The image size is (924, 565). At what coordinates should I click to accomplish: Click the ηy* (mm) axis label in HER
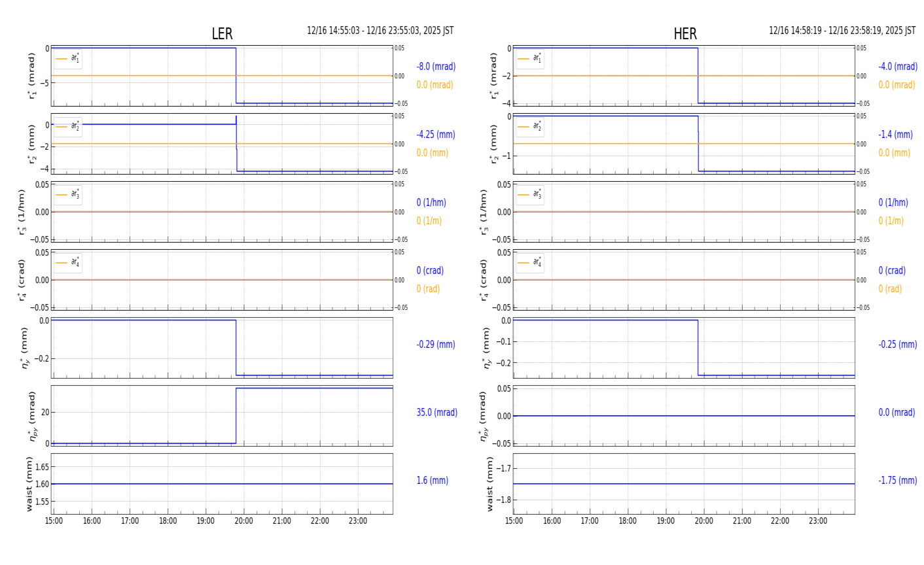(x=486, y=348)
